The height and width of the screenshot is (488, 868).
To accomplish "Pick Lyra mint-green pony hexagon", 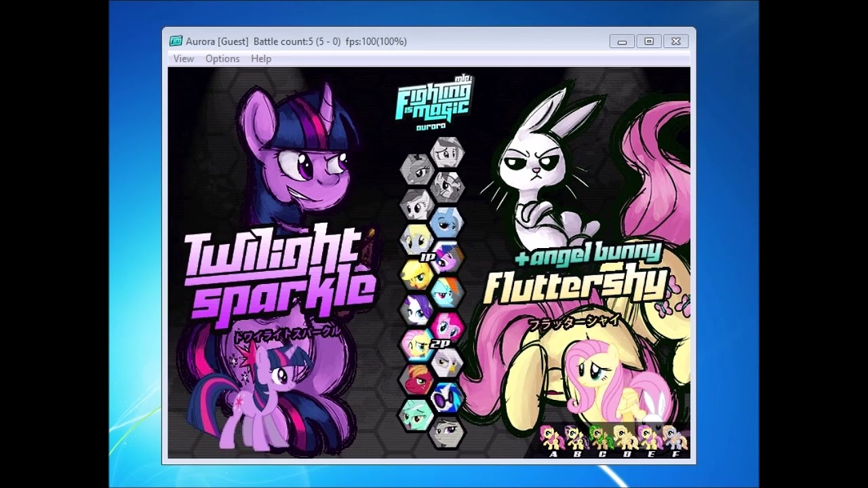I will 416,415.
